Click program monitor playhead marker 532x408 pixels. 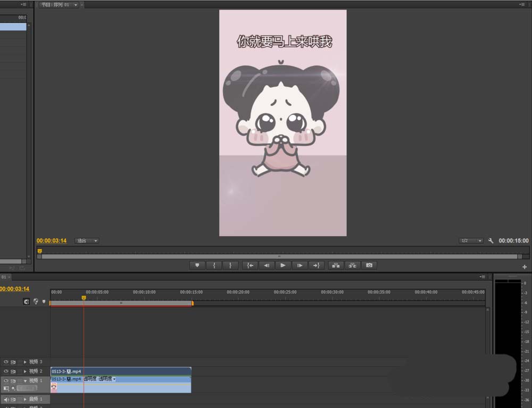click(x=40, y=251)
